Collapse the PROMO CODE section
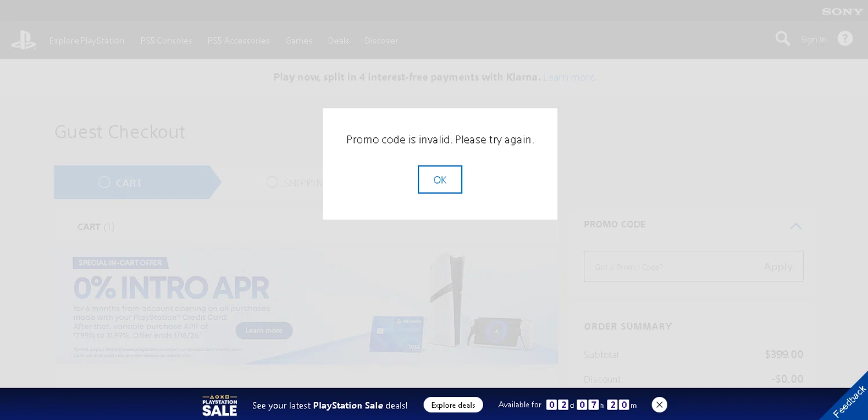868x420 pixels. pos(796,226)
